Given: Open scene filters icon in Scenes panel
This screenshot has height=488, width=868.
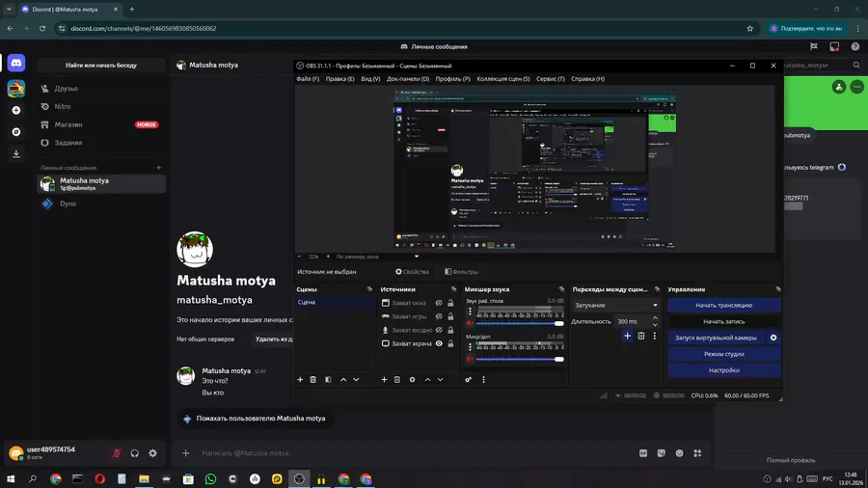Looking at the screenshot, I should [328, 380].
